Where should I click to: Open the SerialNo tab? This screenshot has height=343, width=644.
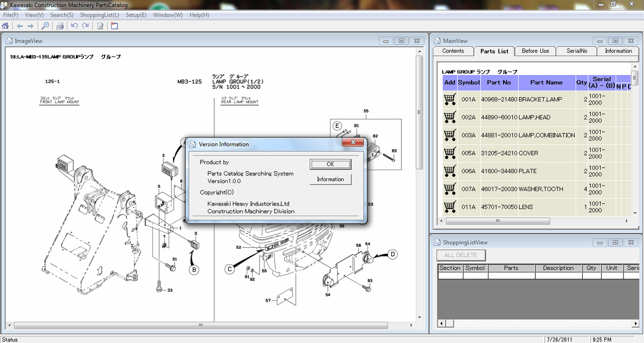(x=577, y=51)
